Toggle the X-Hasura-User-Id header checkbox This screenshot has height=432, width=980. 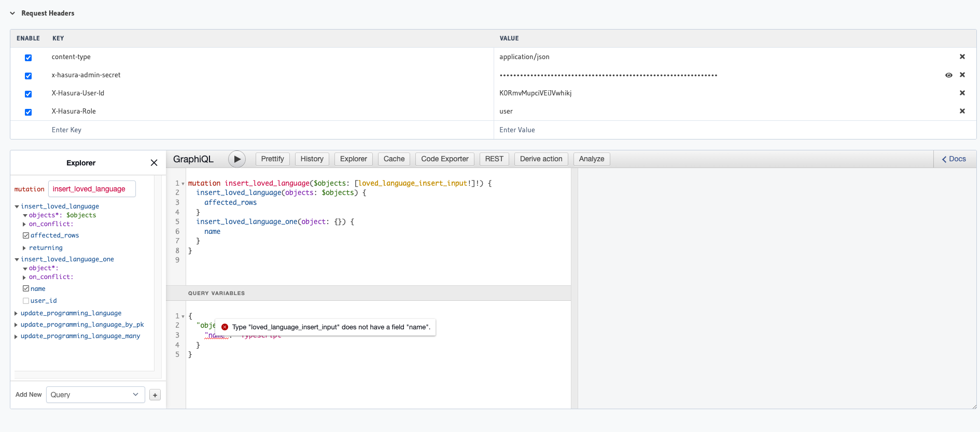(29, 94)
